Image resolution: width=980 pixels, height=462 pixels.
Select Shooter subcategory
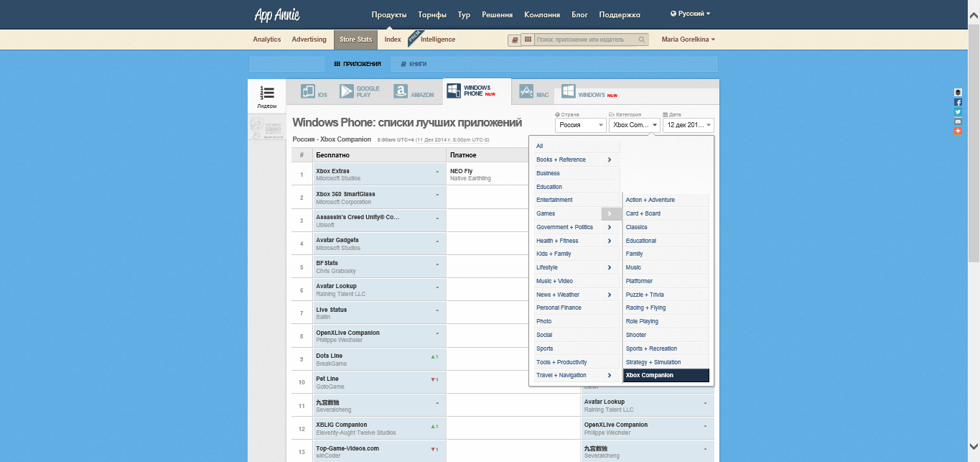pyautogui.click(x=666, y=335)
